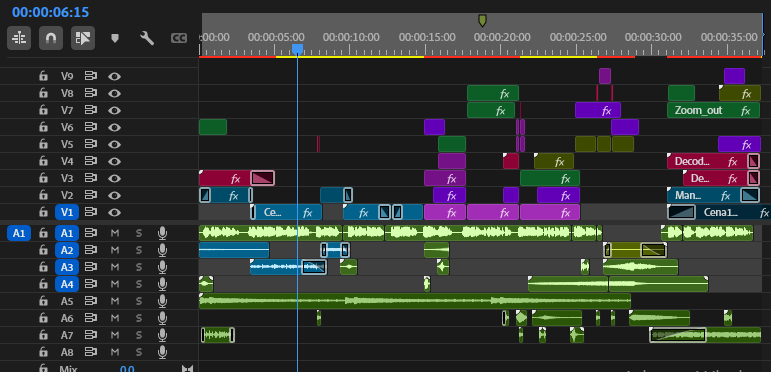Viewport: 771px width, 372px height.
Task: Toggle V2 track lock
Action: pyautogui.click(x=43, y=196)
